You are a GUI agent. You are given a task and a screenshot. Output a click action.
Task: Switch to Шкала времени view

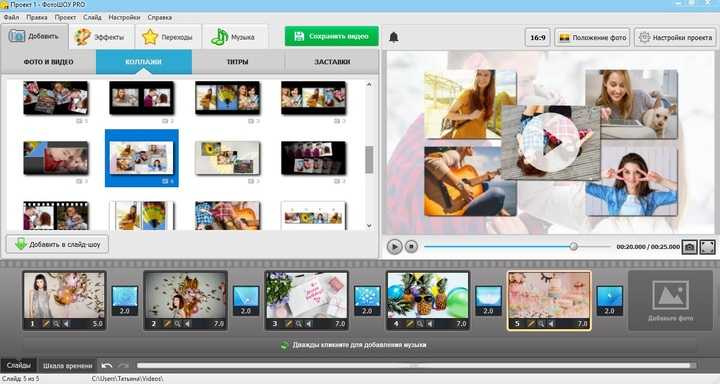(x=68, y=366)
